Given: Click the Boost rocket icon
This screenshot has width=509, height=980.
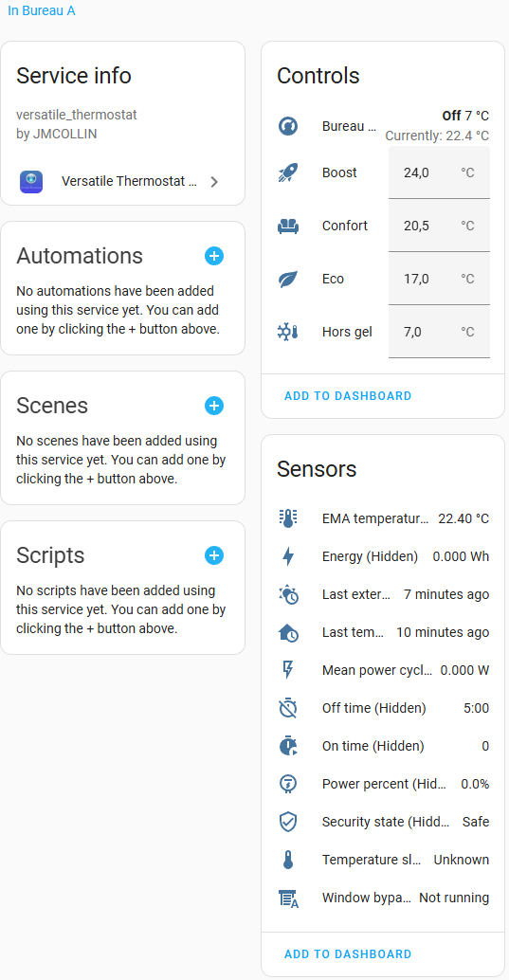Looking at the screenshot, I should (287, 173).
